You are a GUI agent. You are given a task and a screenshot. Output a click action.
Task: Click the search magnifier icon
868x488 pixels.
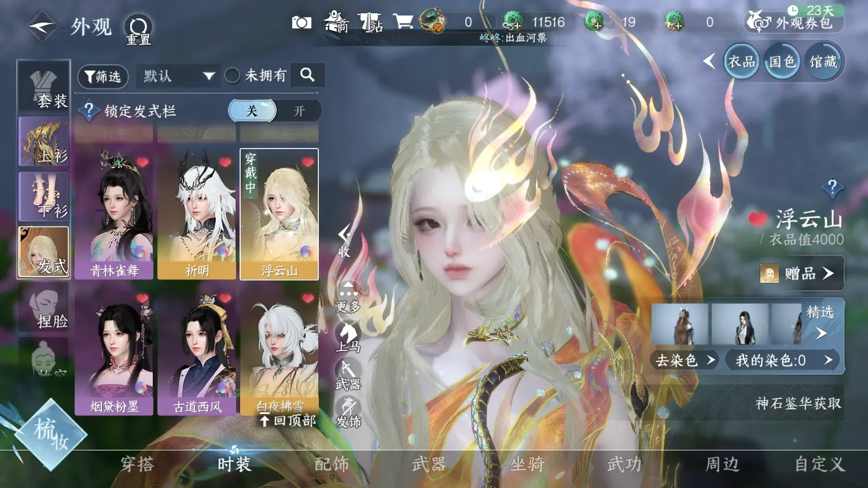pos(307,75)
